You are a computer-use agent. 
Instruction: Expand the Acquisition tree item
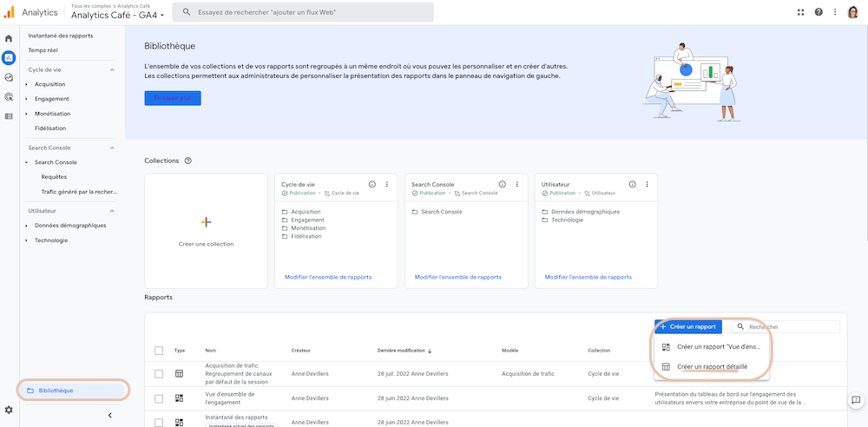26,84
